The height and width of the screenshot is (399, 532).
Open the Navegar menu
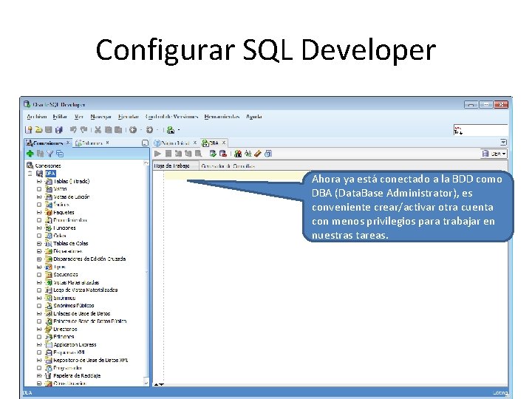point(100,117)
